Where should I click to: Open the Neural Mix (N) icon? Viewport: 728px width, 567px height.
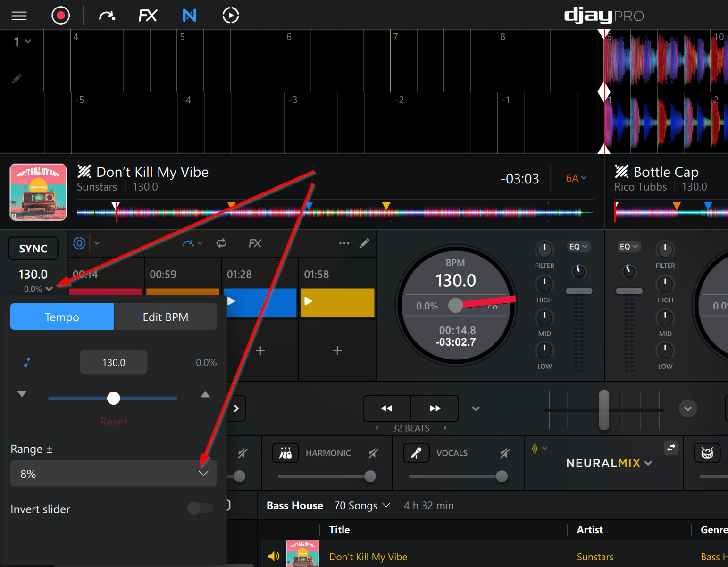pyautogui.click(x=189, y=16)
